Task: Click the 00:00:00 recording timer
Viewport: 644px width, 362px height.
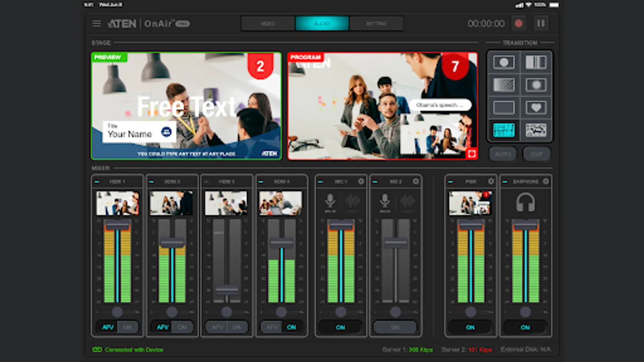Action: (486, 24)
